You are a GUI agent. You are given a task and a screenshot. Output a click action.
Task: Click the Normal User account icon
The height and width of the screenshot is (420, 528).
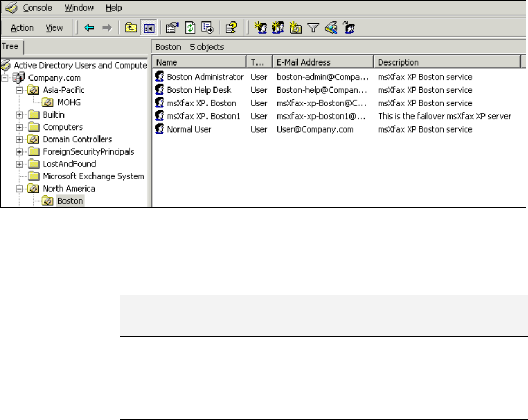tap(160, 129)
